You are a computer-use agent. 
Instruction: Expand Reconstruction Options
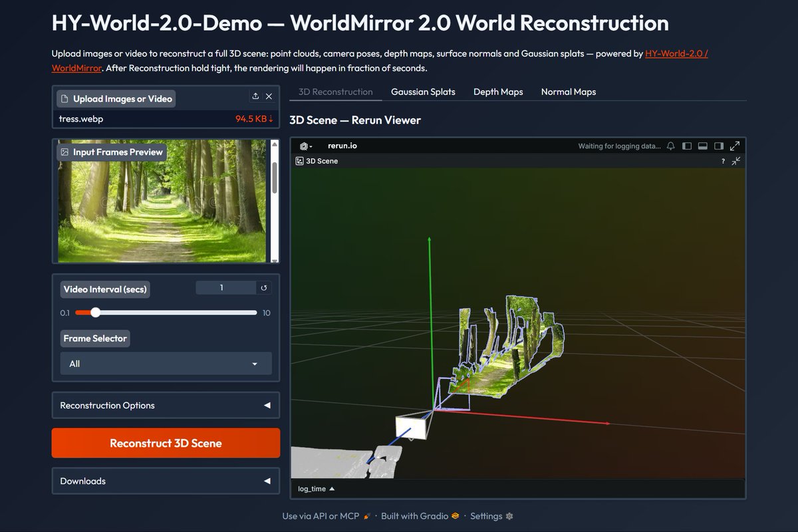tap(166, 405)
